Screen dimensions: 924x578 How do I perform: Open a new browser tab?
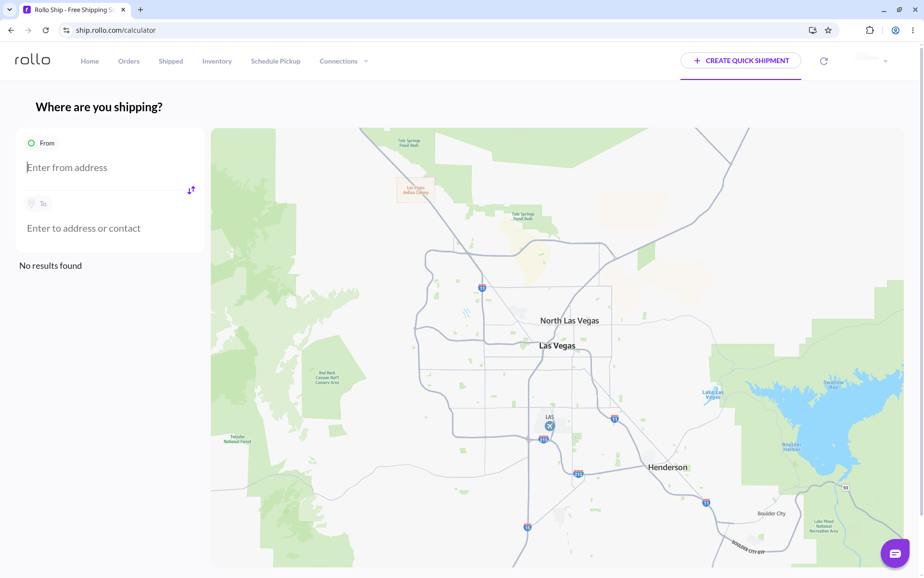pyautogui.click(x=141, y=10)
